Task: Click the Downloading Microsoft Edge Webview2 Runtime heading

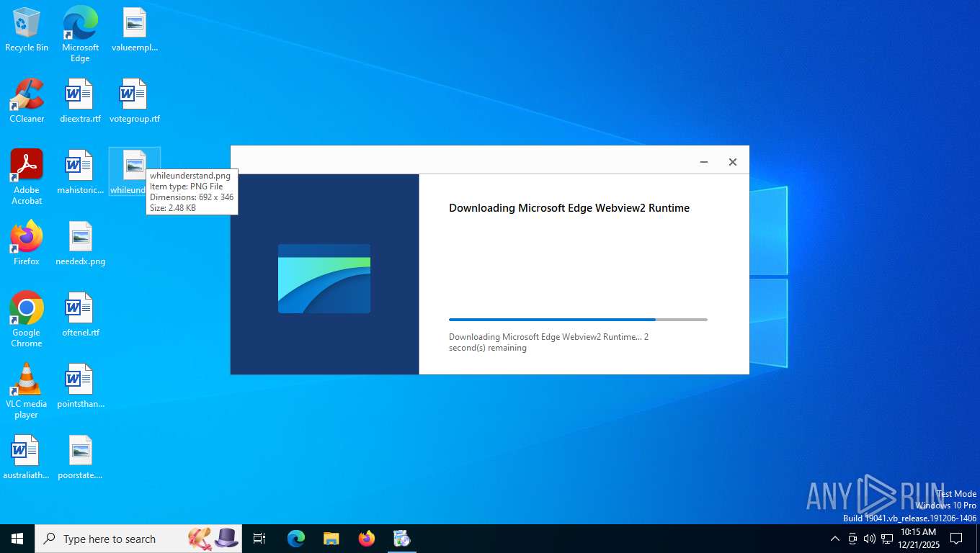Action: tap(569, 208)
